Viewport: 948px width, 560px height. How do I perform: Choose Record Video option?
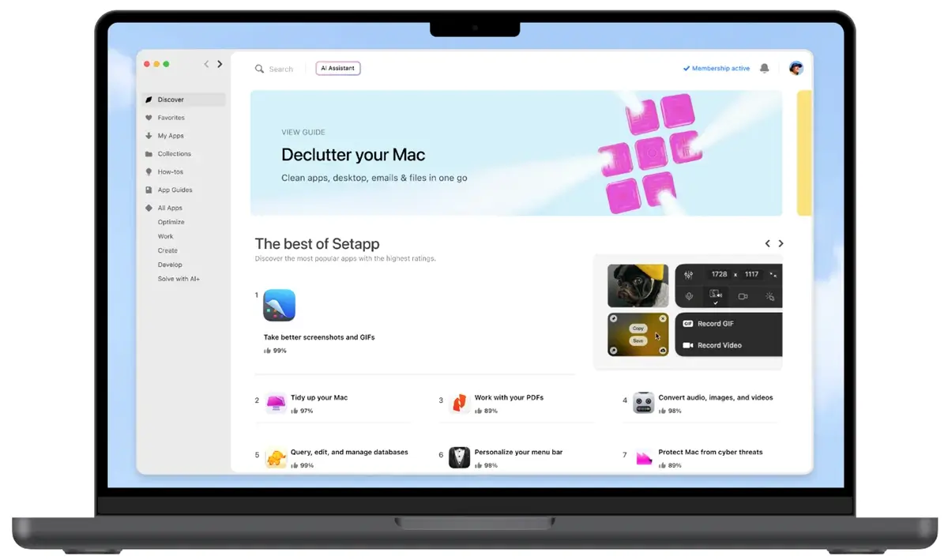[x=712, y=345]
